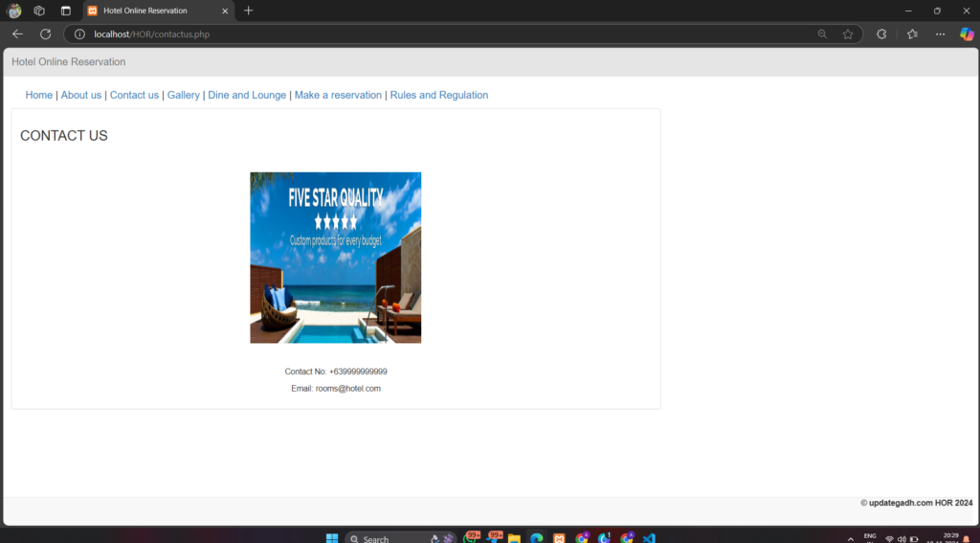Open the Favorites list

tap(912, 34)
